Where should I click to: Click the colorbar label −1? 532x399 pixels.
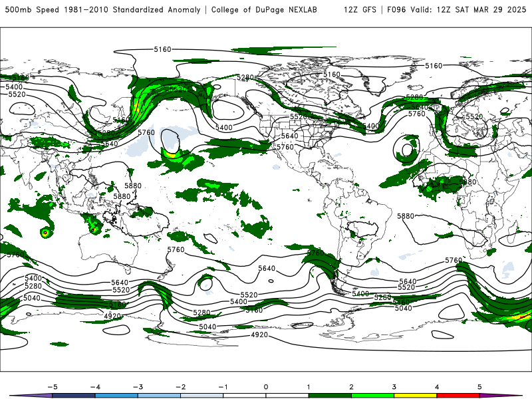tap(223, 387)
